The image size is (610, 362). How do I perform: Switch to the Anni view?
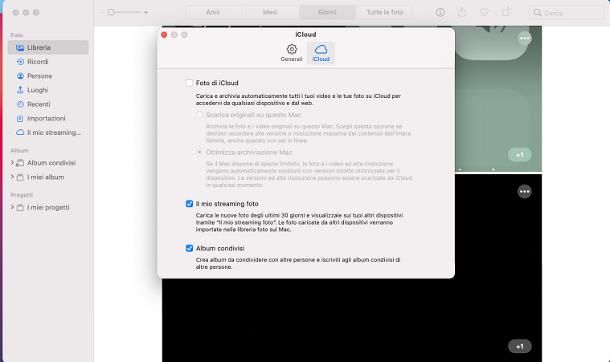(213, 12)
